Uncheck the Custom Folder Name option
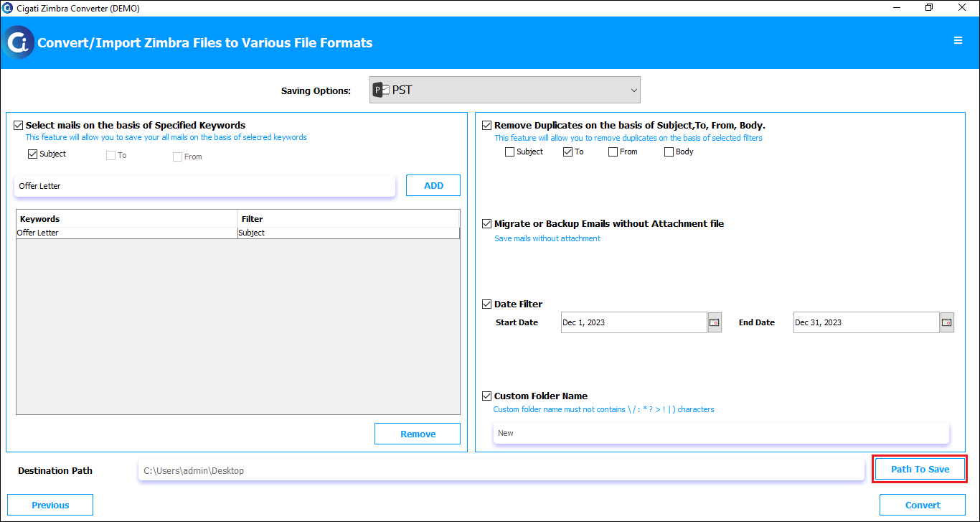Image resolution: width=980 pixels, height=522 pixels. (x=487, y=396)
